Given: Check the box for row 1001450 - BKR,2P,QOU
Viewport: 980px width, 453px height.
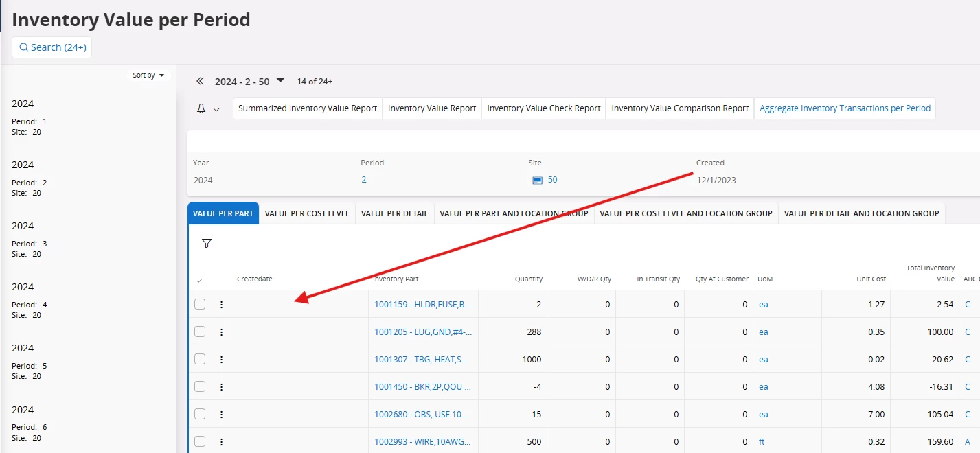Looking at the screenshot, I should click(x=200, y=386).
